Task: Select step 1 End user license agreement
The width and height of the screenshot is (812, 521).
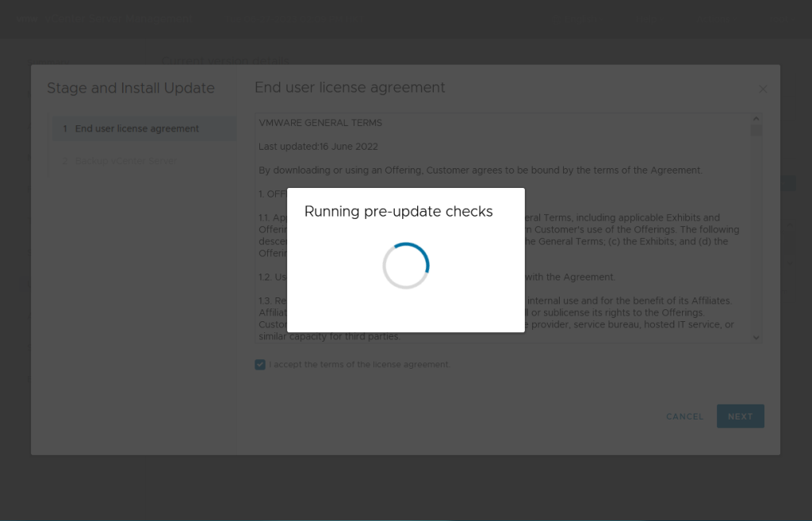Action: [x=144, y=128]
